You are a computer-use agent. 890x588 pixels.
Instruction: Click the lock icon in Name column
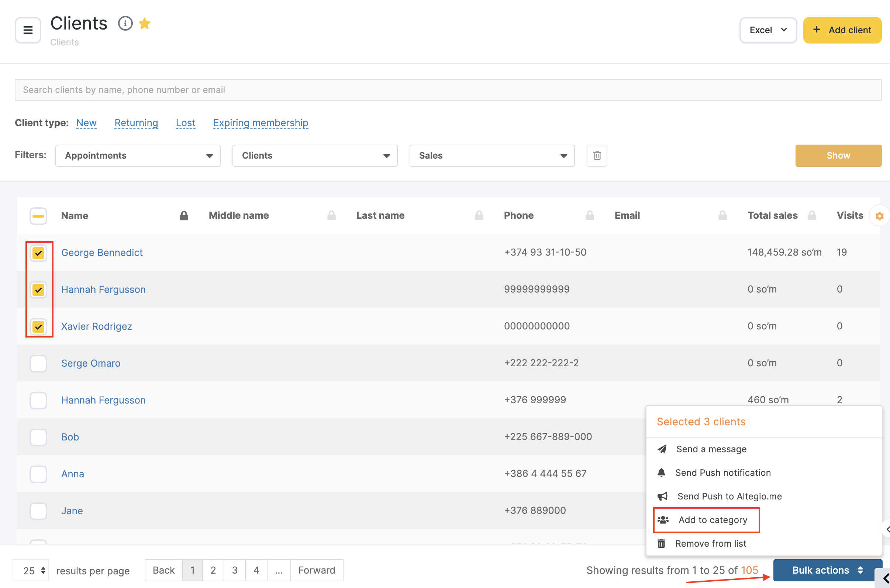pyautogui.click(x=184, y=216)
